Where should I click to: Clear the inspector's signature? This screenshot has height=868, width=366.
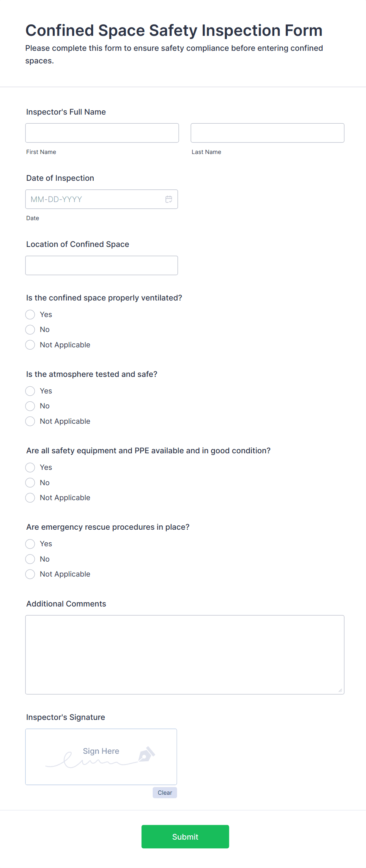pos(165,792)
